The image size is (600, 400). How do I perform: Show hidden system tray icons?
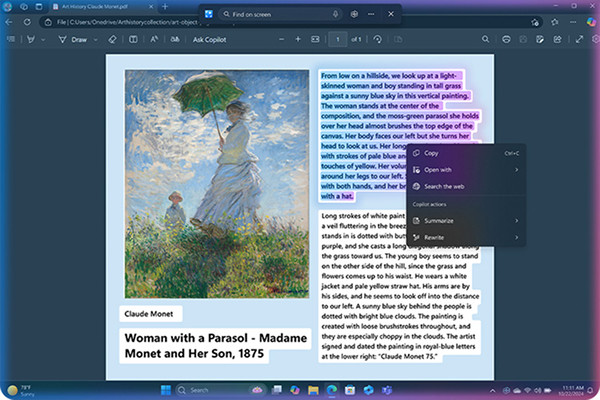click(492, 390)
